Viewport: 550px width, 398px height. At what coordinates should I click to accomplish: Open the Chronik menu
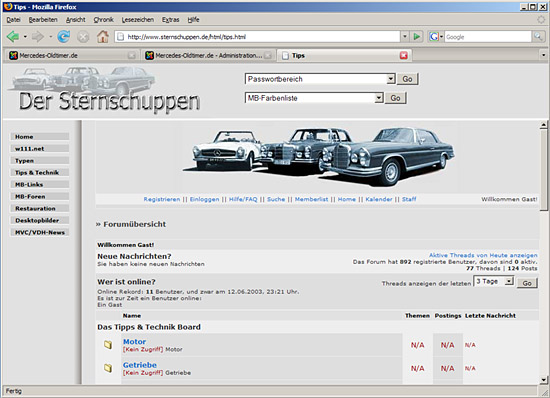pos(103,20)
